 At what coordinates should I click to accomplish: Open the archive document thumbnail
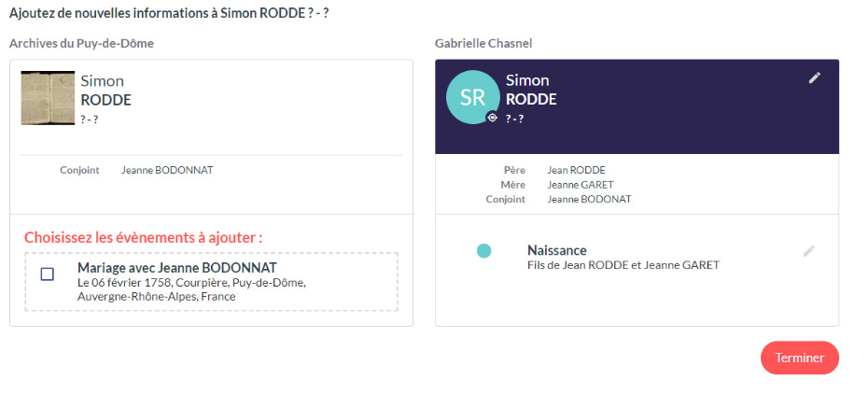pos(48,98)
